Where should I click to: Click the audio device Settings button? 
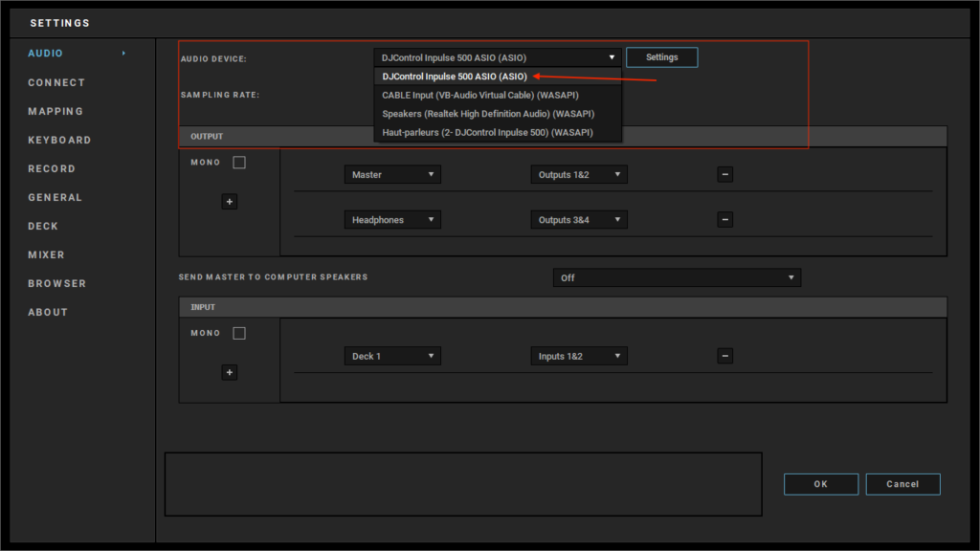tap(661, 57)
